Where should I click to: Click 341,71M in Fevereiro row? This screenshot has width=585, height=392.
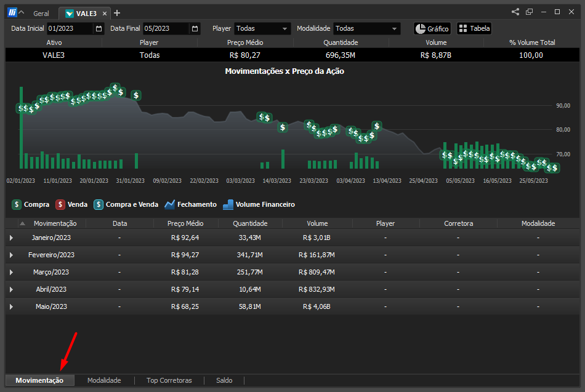click(x=250, y=255)
